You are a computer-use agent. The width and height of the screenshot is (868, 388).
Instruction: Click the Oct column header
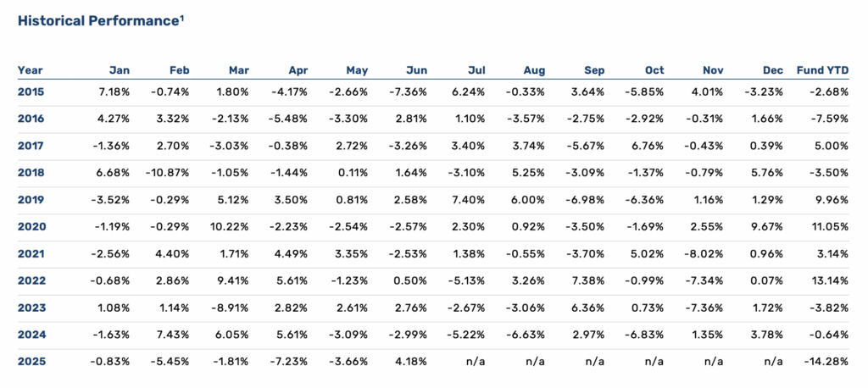[x=653, y=70]
